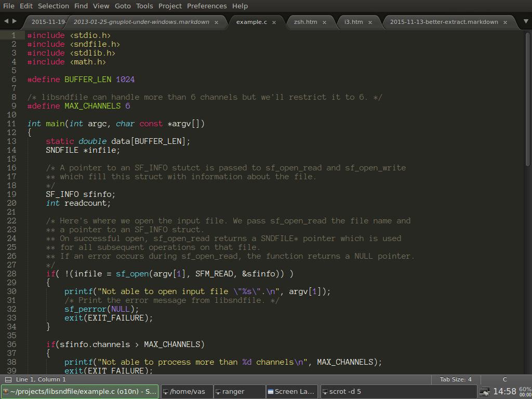This screenshot has width=532, height=399.
Task: Change syntax via the C language selector
Action: (x=504, y=380)
